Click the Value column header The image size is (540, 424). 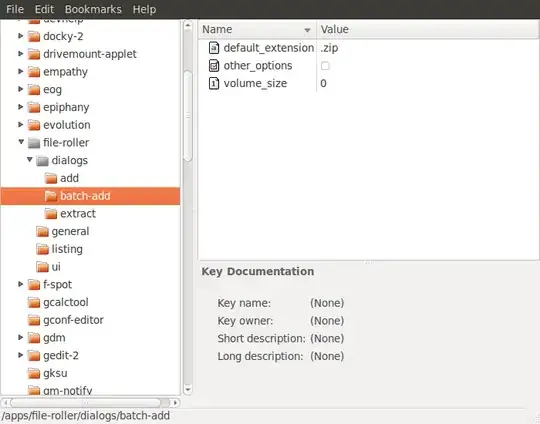click(427, 30)
